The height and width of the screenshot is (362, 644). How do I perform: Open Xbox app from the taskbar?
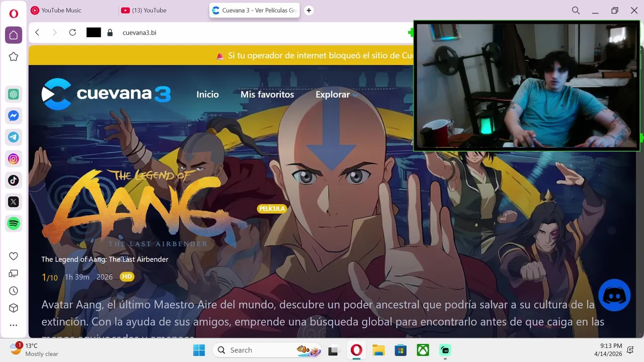423,350
